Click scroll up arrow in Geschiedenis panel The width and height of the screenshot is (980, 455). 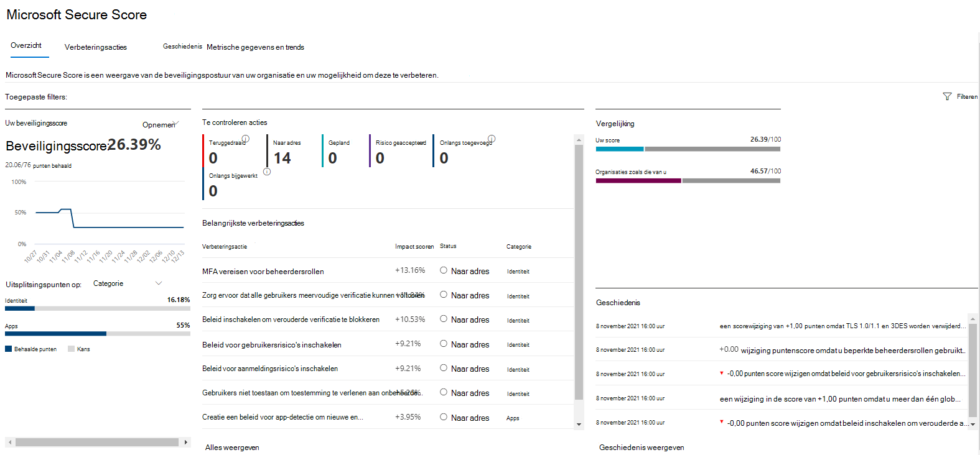coord(973,319)
